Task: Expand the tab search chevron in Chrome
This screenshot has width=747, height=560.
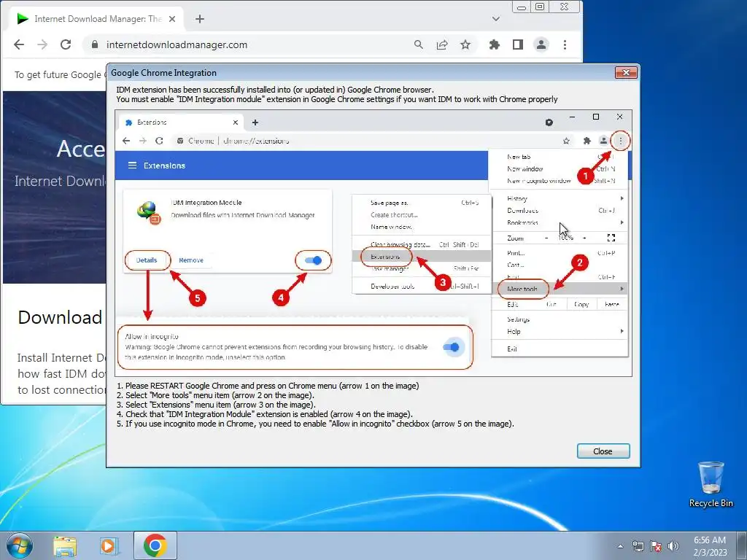Action: click(496, 19)
